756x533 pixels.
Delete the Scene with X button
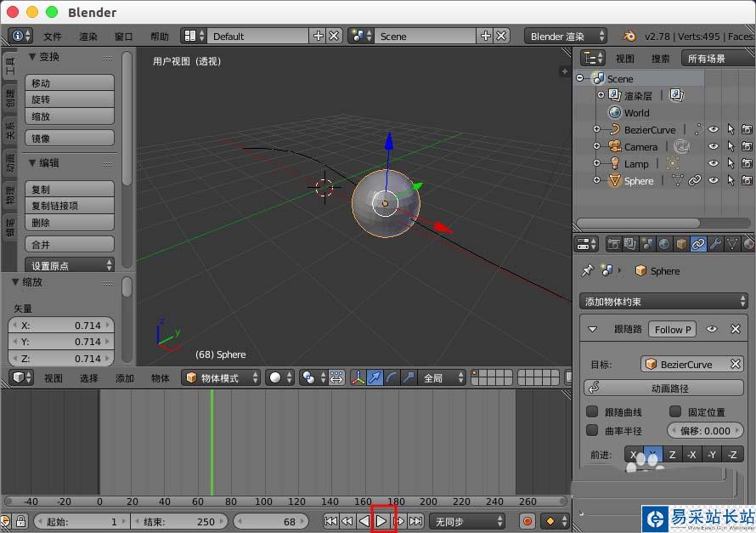[x=501, y=37]
